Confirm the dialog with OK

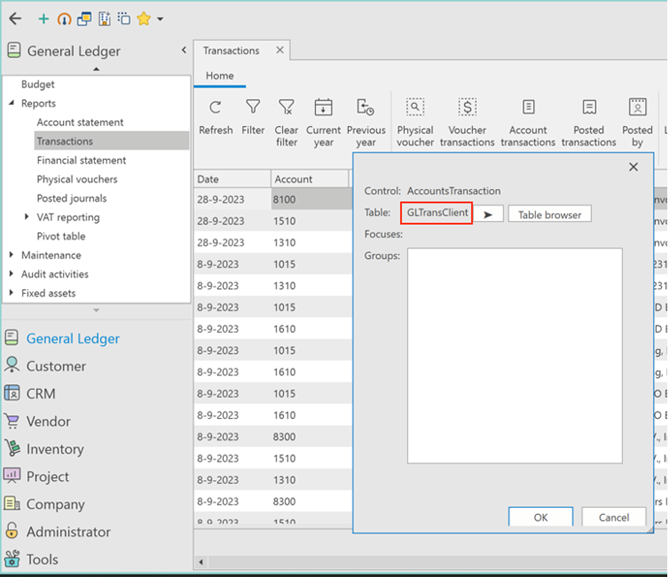(x=540, y=517)
